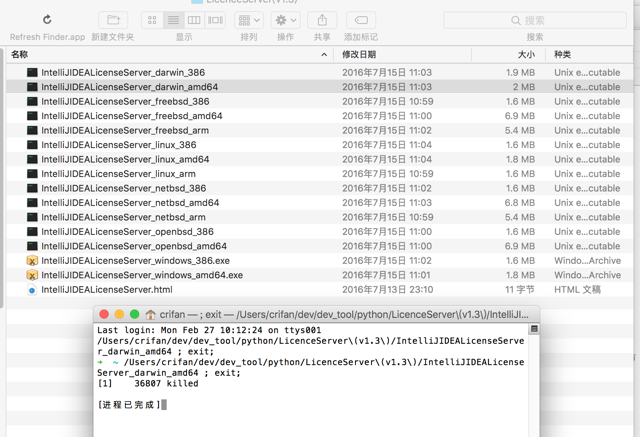Switch Finder to cover flow view
This screenshot has width=640, height=437.
(215, 20)
